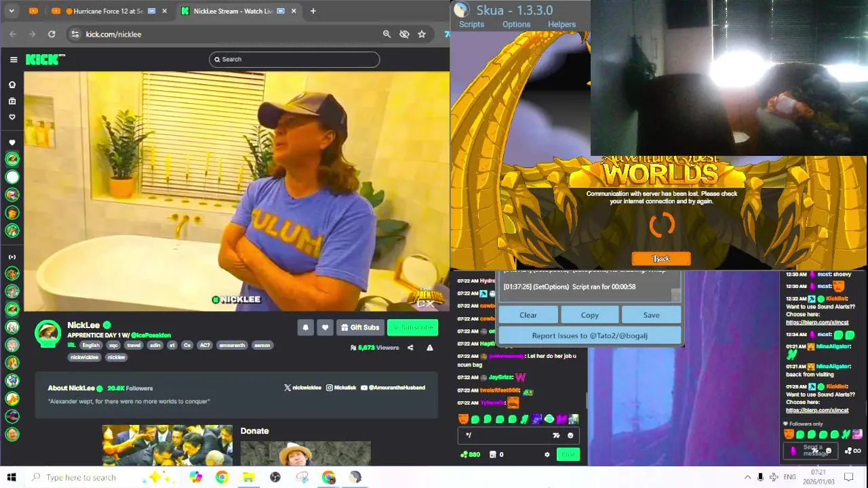The height and width of the screenshot is (488, 868).
Task: Show hidden system tray icons
Action: pyautogui.click(x=747, y=477)
